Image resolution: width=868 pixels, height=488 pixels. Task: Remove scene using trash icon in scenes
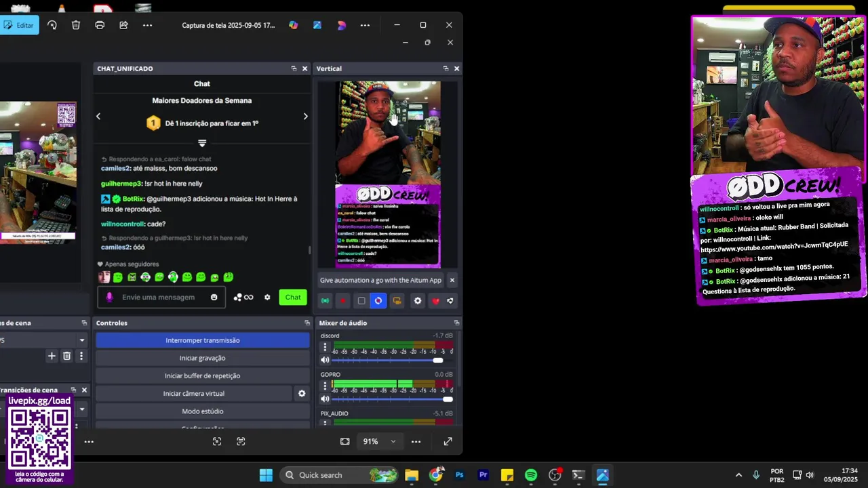click(66, 356)
